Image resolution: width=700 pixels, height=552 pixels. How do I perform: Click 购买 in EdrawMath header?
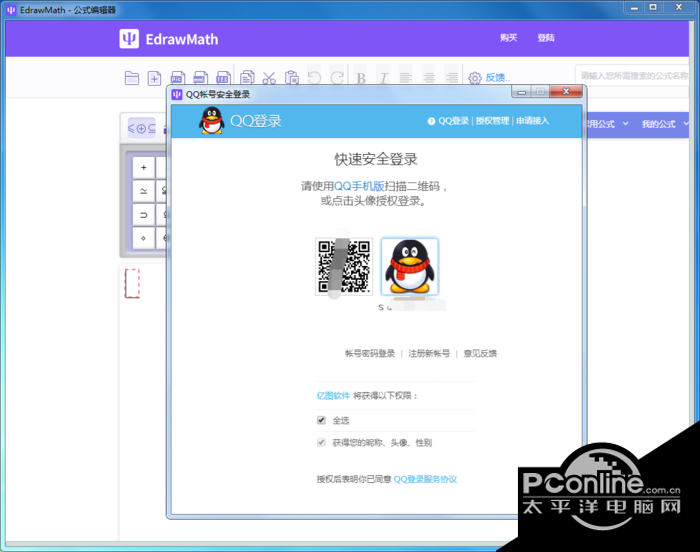(x=508, y=38)
